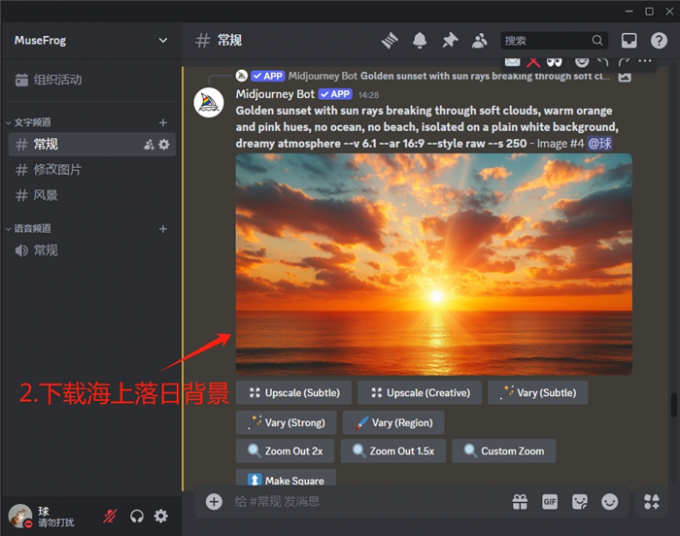Screen dimensions: 680x536
Task: Click the envelope reaction icon on message
Action: tap(512, 62)
